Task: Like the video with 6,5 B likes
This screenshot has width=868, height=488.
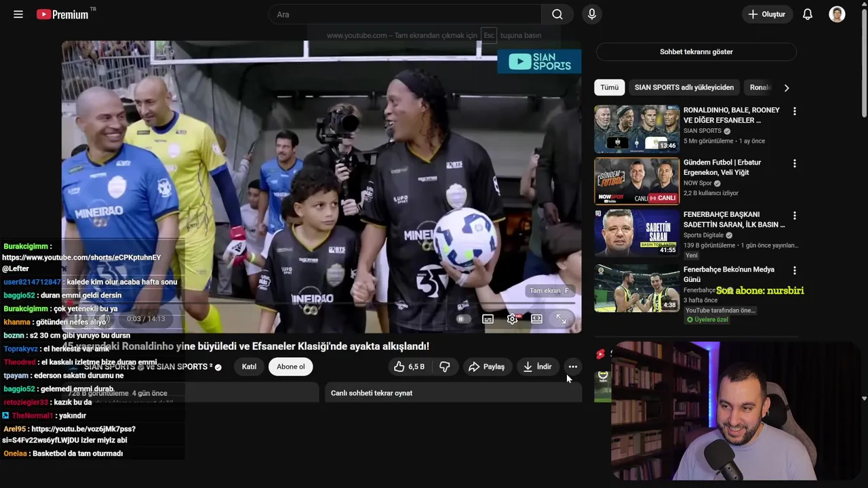Action: coord(409,367)
